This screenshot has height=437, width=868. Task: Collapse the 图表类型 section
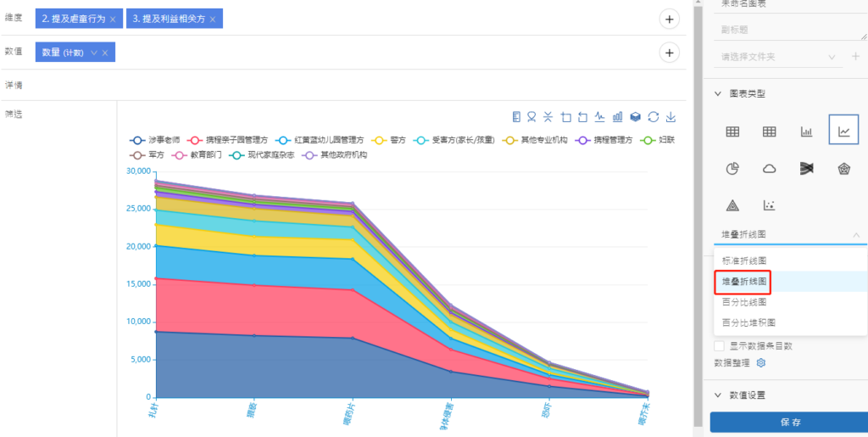pyautogui.click(x=718, y=93)
